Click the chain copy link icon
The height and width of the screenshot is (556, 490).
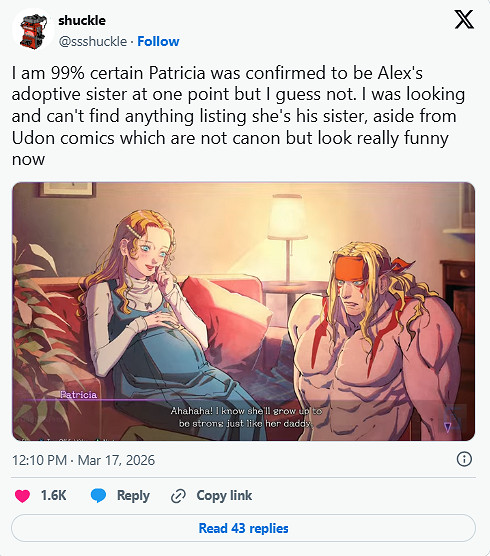click(178, 496)
